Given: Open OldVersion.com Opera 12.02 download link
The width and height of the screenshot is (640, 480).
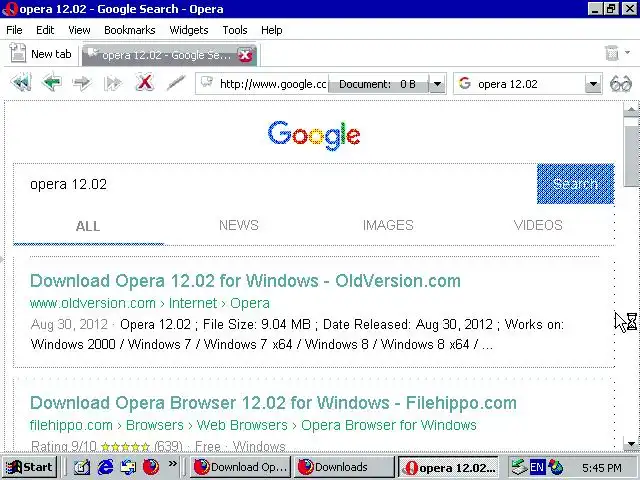Looking at the screenshot, I should (x=245, y=281).
